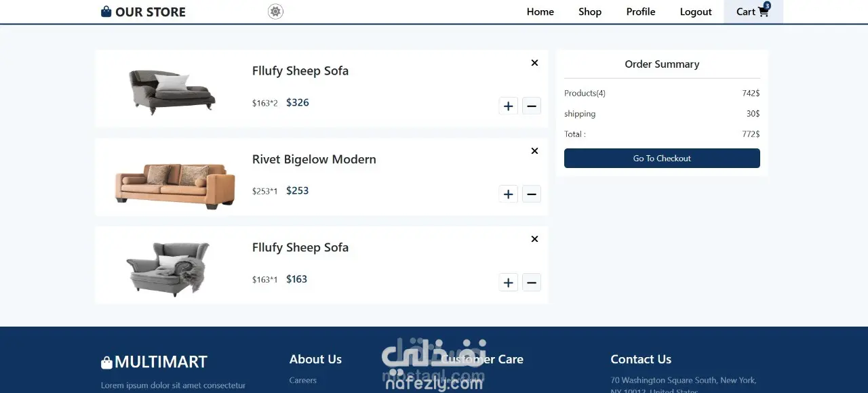Viewport: 868px width, 393px height.
Task: Remove the first Fllufy Sheep Sofa
Action: click(534, 63)
